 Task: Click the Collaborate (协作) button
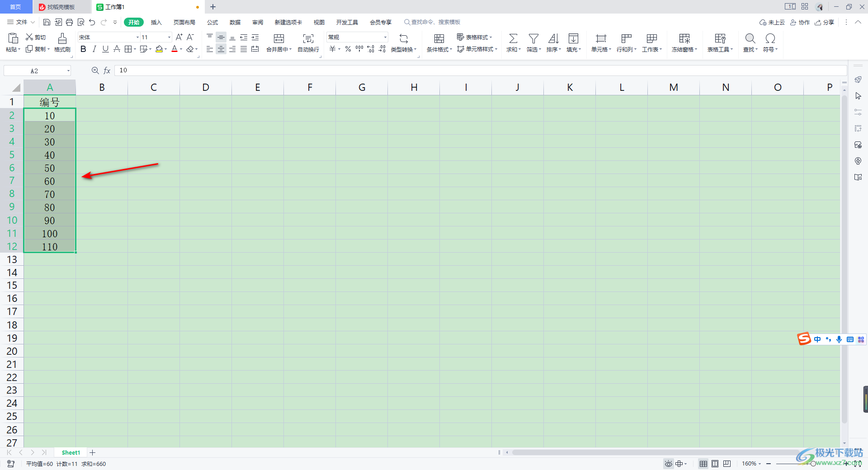pos(800,22)
